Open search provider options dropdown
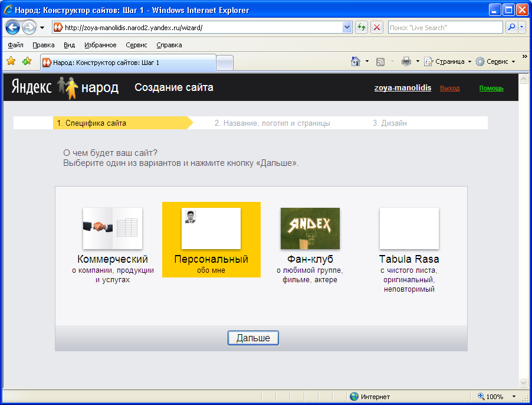Viewport: 532px width, 405px height. click(x=522, y=28)
